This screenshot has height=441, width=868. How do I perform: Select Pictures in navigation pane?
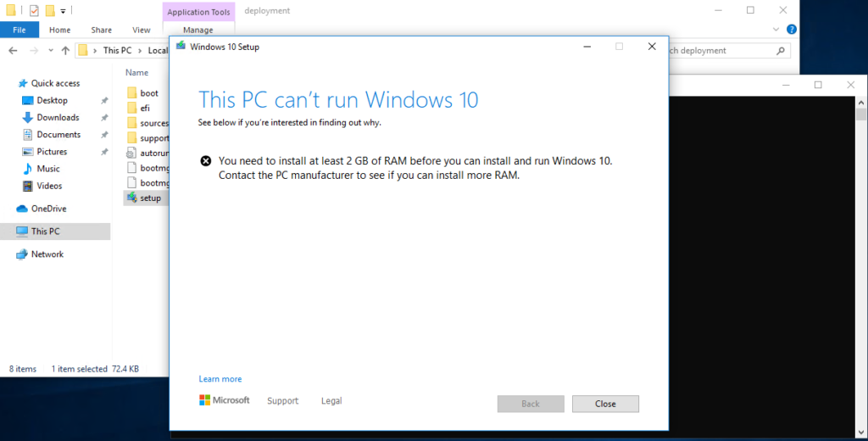pyautogui.click(x=52, y=152)
